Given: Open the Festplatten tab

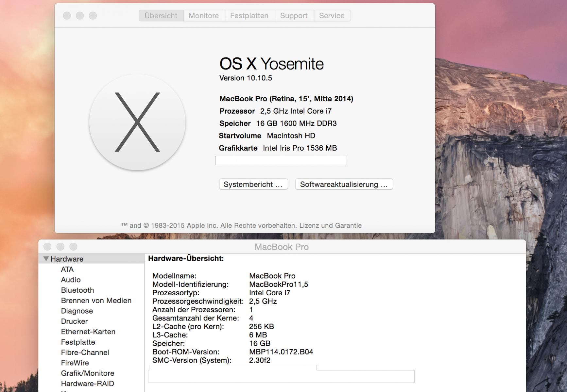Looking at the screenshot, I should [249, 16].
